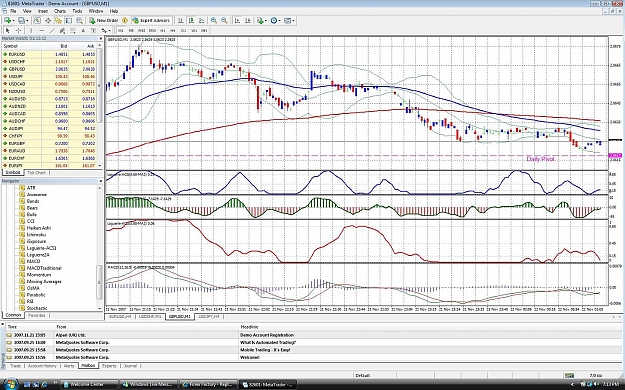This screenshot has width=625, height=390.
Task: Select the horizontal line drawing tool
Action: tap(41, 30)
